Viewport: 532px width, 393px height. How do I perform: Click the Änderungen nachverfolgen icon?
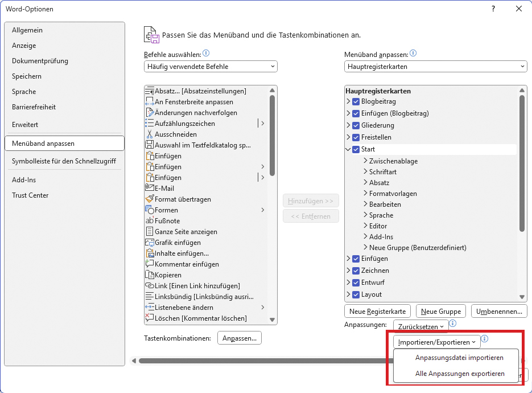[x=149, y=112]
